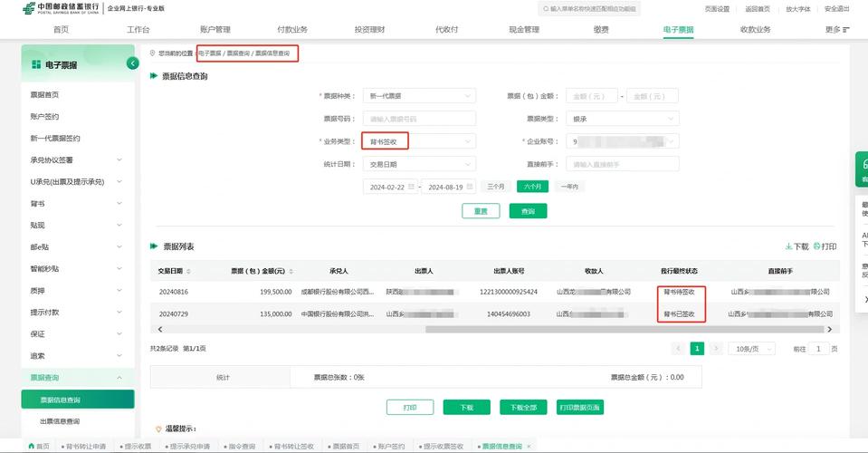Sort by 票据(包)金额 column sort icon
Screen dimensions: 868x453
[x=291, y=272]
